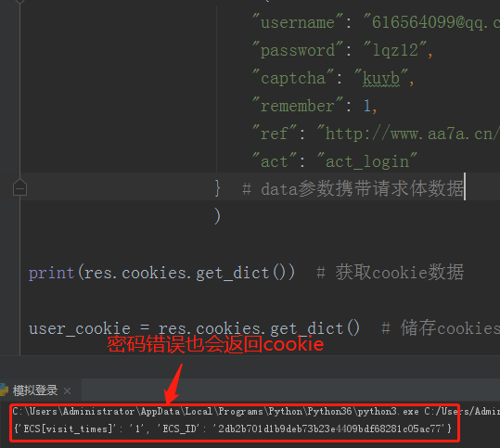The height and width of the screenshot is (448, 500).
Task: Place cursor in the "username" key
Action: 298,22
